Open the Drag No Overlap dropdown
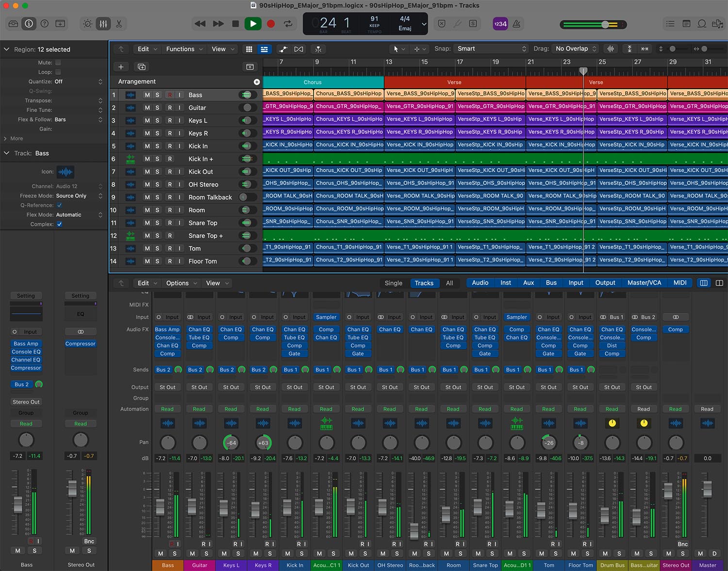The width and height of the screenshot is (728, 571). (575, 49)
